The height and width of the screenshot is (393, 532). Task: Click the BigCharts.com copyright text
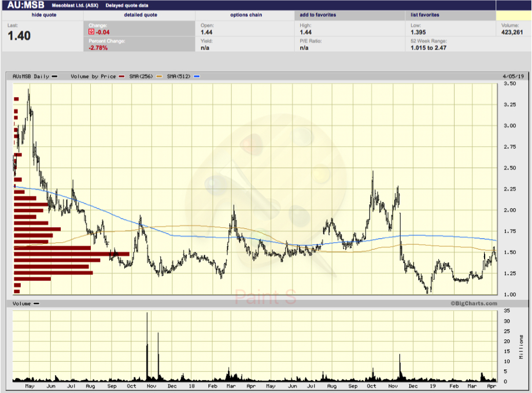click(x=474, y=303)
